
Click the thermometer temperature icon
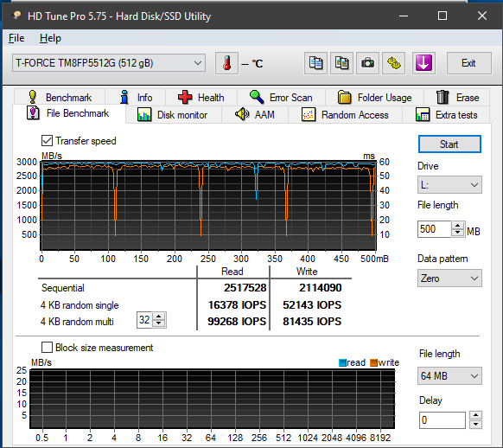click(x=226, y=63)
